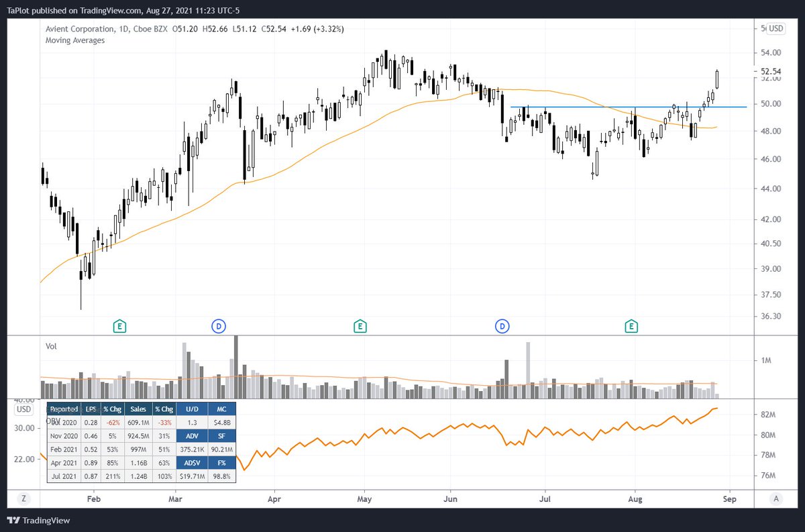This screenshot has width=805, height=532.
Task: Click the Jul 2021 table row label
Action: [x=63, y=476]
